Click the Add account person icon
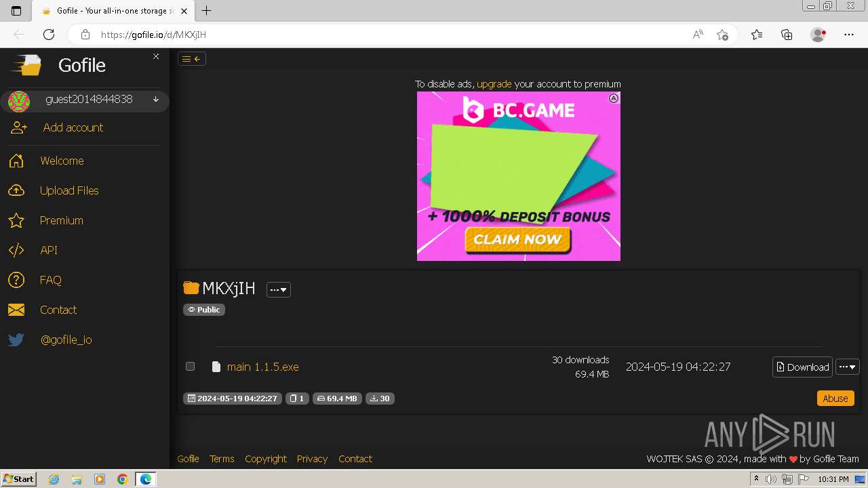 tap(18, 127)
